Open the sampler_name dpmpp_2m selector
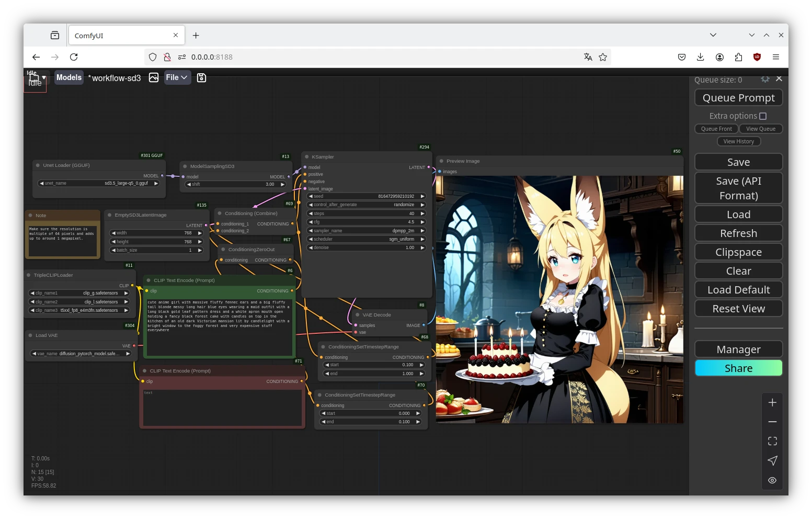Viewport: 812px width, 519px height. point(366,231)
